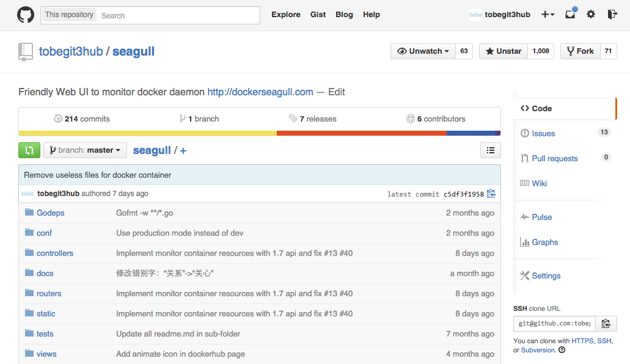Unstar the seagull repository
The width and height of the screenshot is (630, 364).
504,51
